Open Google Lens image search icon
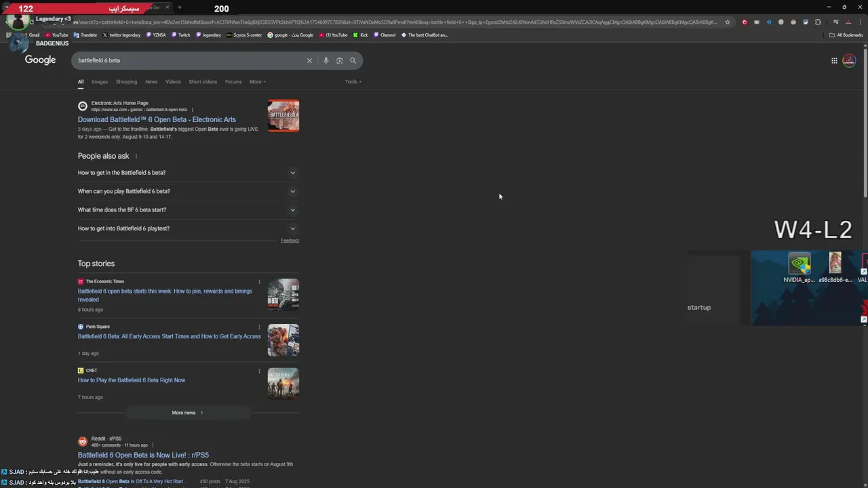This screenshot has width=868, height=488. click(340, 60)
